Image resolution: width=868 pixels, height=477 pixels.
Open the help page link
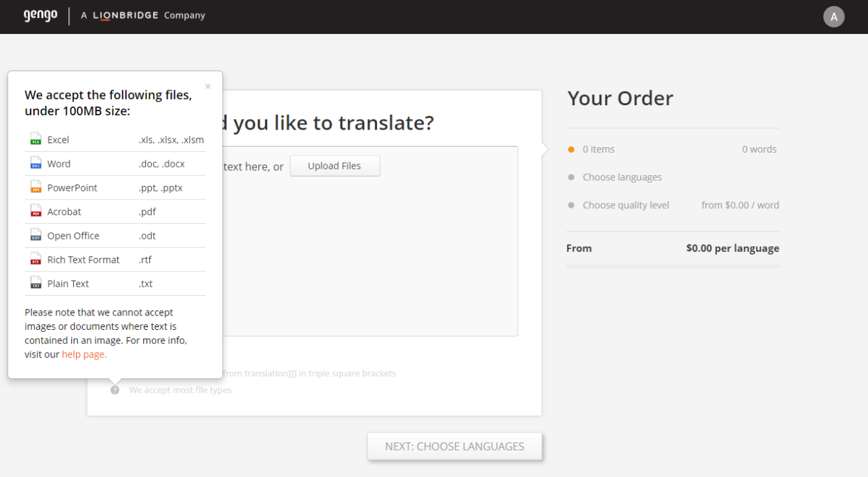point(83,354)
